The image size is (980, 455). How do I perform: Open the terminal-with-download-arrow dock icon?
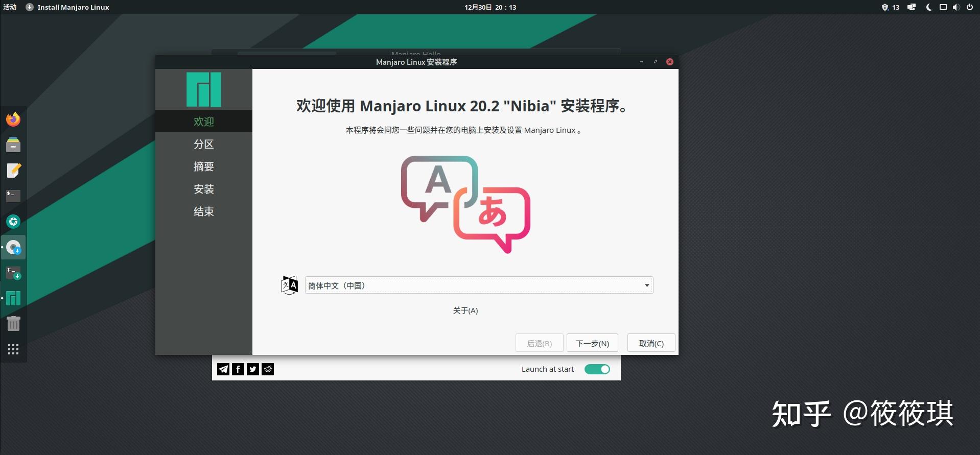pos(13,273)
